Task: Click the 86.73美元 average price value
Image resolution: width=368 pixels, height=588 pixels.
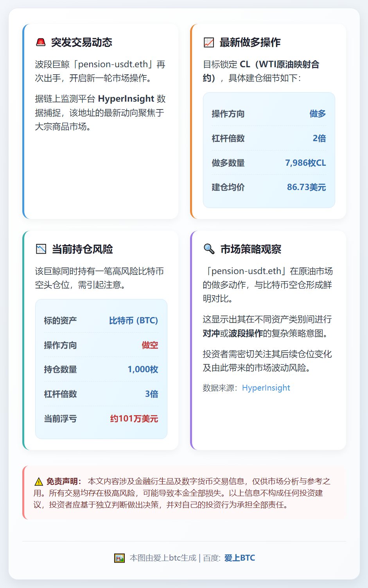Action: pyautogui.click(x=307, y=187)
